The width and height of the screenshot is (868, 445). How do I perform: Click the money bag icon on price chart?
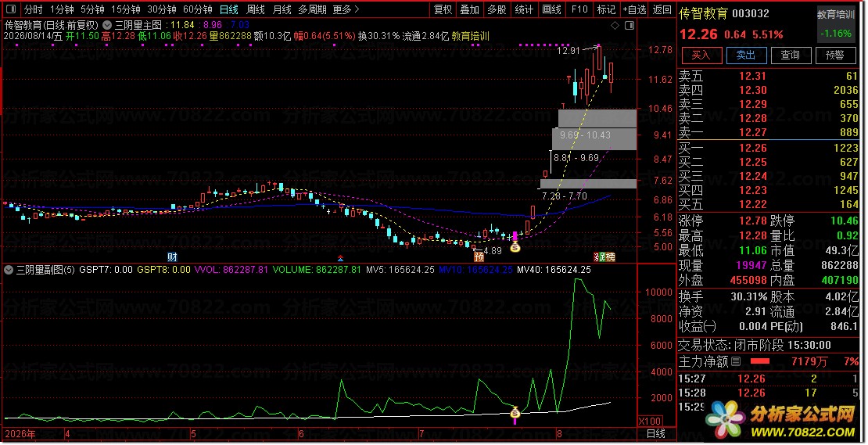click(515, 247)
